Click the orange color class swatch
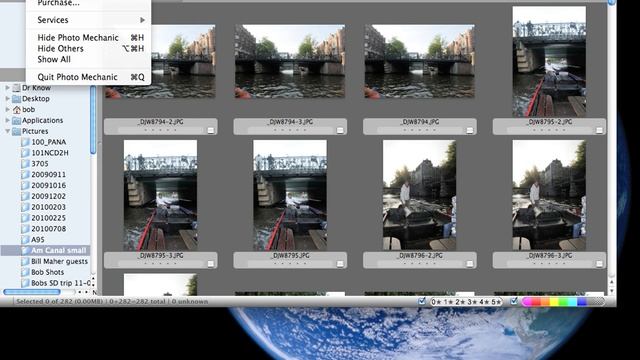This screenshot has width=640, height=360. (545, 302)
